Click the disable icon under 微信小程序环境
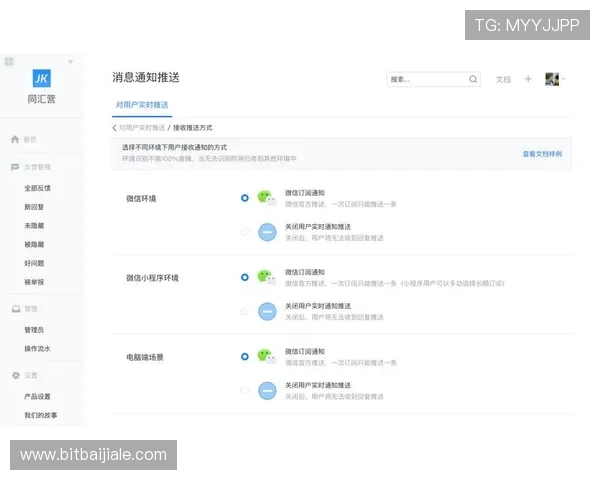The image size is (600, 480). 267,311
